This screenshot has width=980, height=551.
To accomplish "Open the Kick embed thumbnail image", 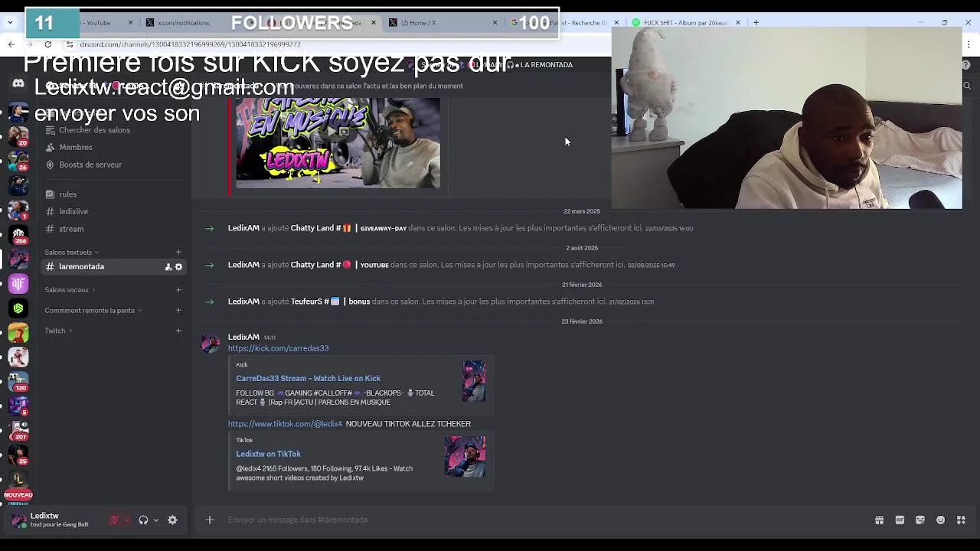I will pos(474,381).
